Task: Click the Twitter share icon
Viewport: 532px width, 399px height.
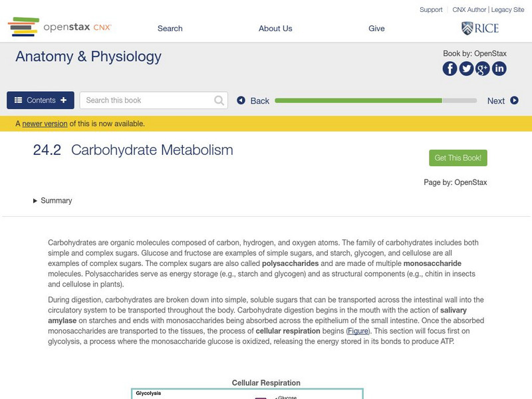Action: click(x=466, y=68)
